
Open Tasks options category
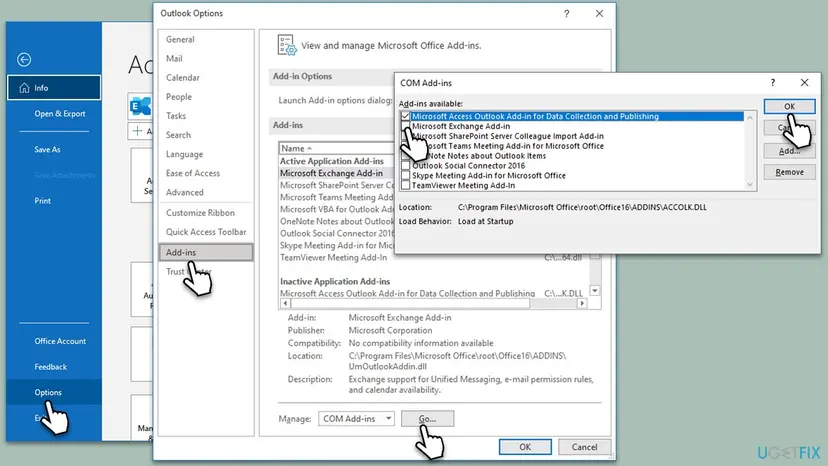[176, 116]
